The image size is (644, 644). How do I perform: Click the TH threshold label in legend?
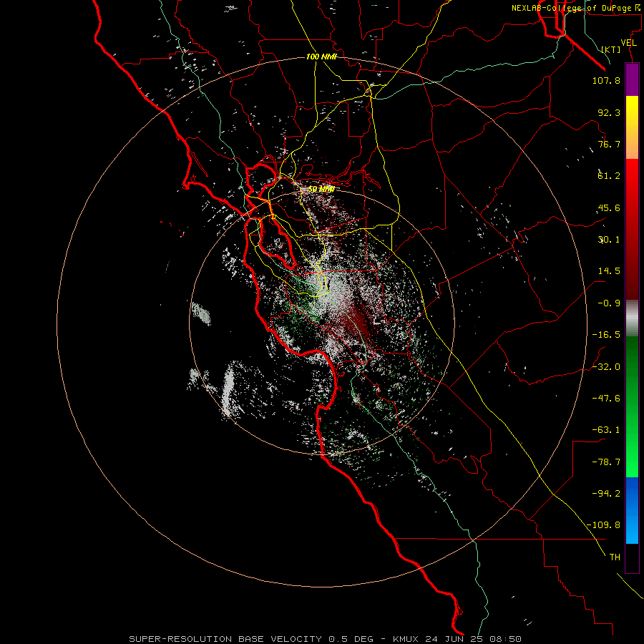point(615,557)
